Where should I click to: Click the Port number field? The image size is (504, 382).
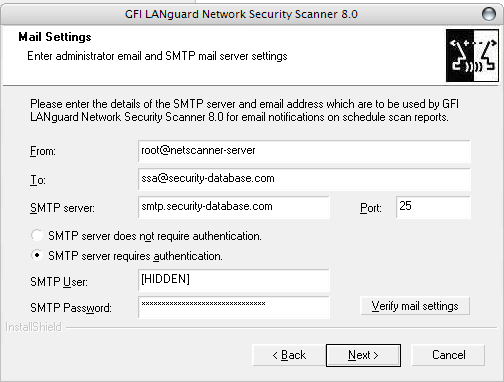433,207
